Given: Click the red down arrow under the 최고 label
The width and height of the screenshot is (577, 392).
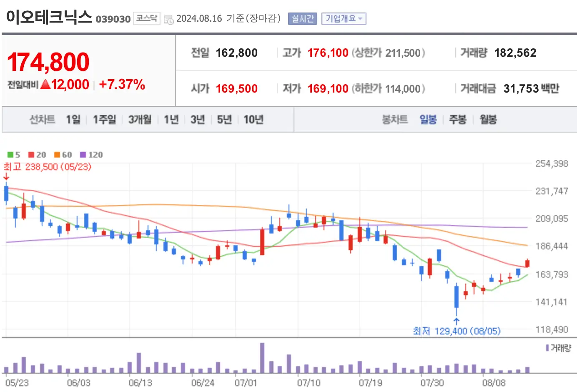Looking at the screenshot, I should (x=6, y=176).
